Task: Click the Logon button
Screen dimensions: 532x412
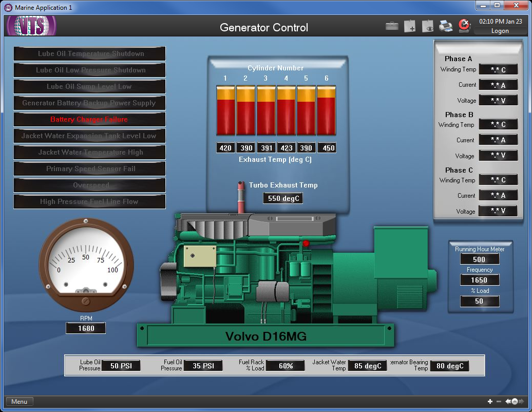Action: coord(500,31)
